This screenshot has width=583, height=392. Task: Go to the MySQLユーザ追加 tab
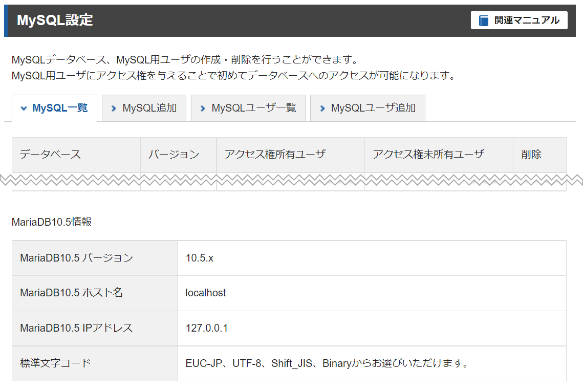(368, 108)
